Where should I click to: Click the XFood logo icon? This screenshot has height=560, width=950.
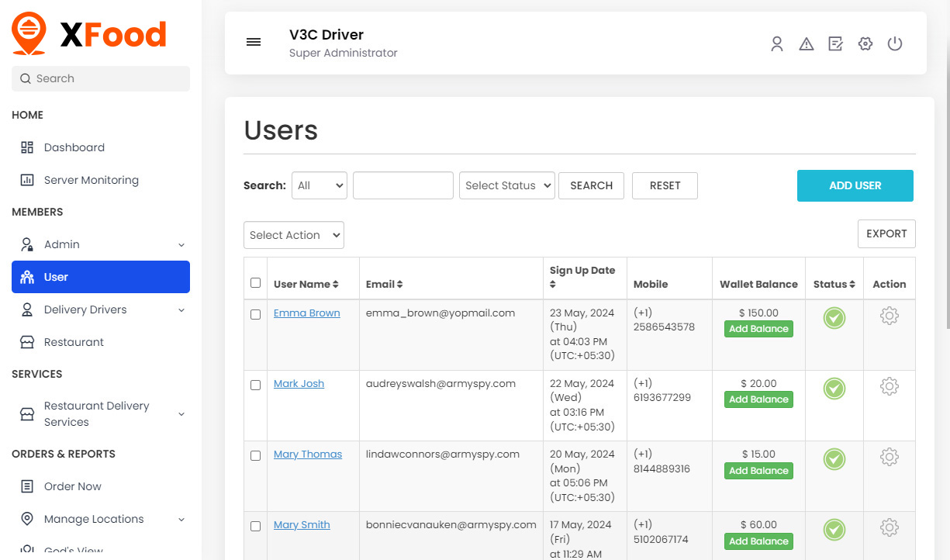29,33
